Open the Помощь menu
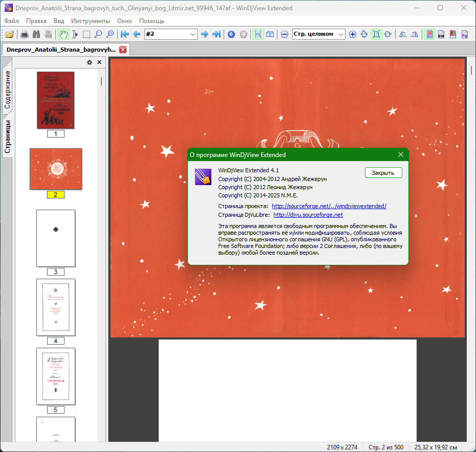Viewport: 476px width, 452px height. coord(152,21)
